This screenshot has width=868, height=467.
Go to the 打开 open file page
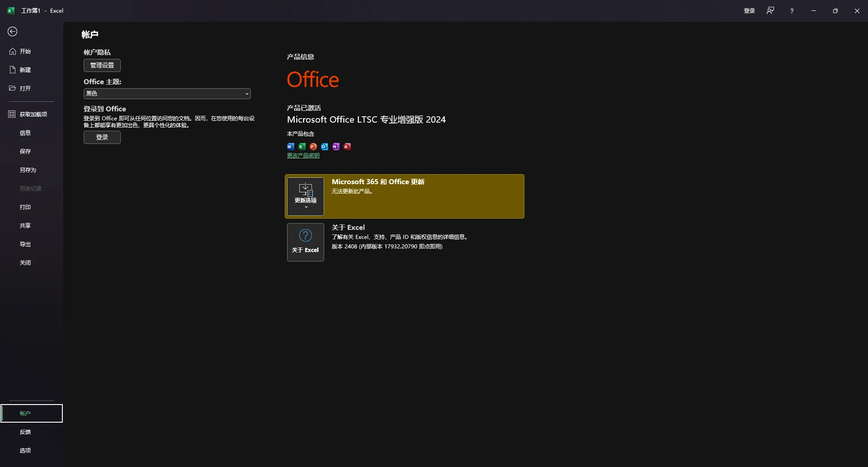coord(32,88)
